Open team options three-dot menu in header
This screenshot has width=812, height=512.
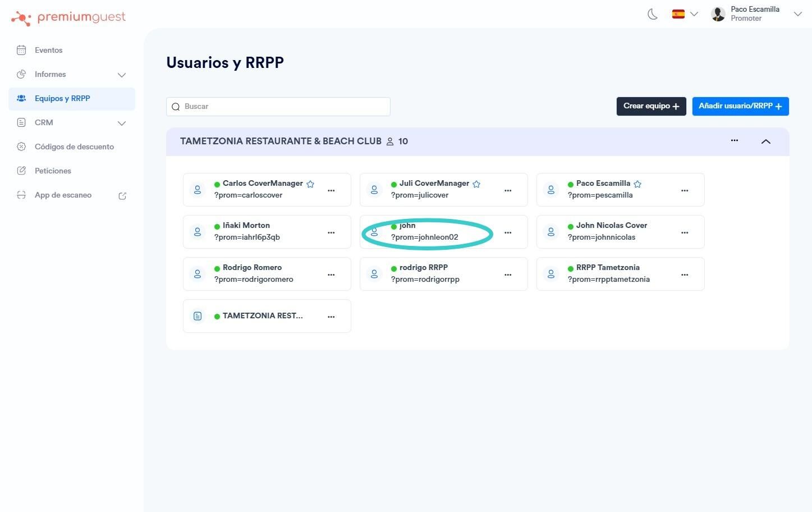[x=735, y=140]
